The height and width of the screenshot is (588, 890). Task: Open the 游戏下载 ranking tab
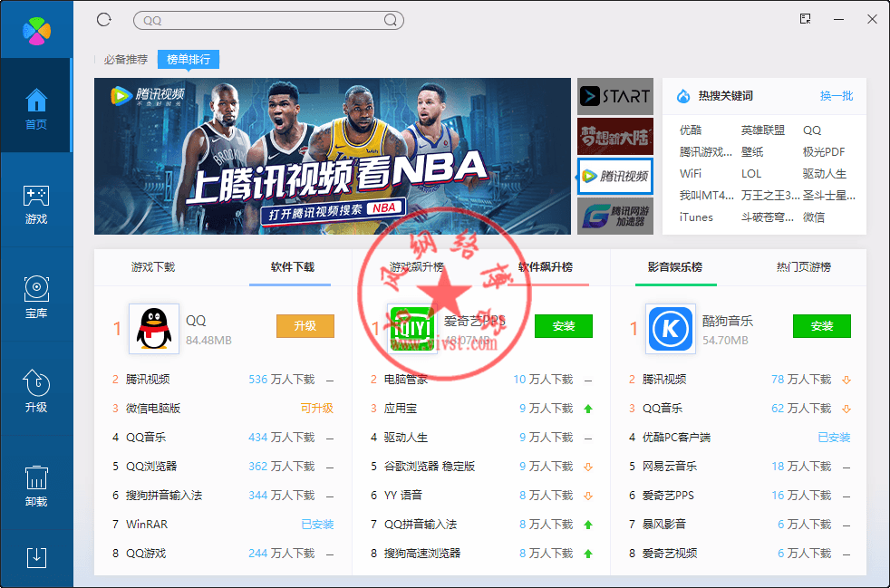point(153,266)
